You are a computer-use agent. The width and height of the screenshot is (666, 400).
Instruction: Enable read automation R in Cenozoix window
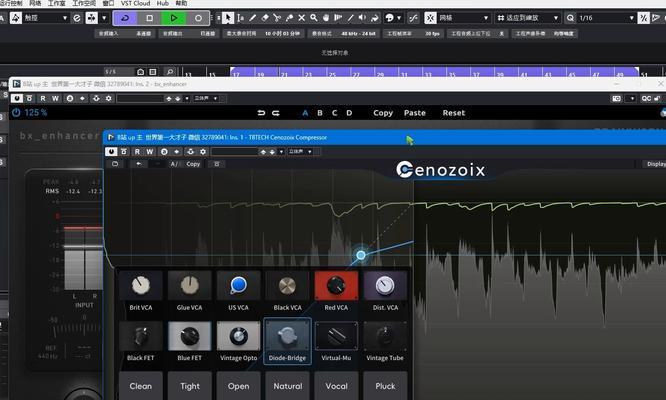pyautogui.click(x=137, y=152)
